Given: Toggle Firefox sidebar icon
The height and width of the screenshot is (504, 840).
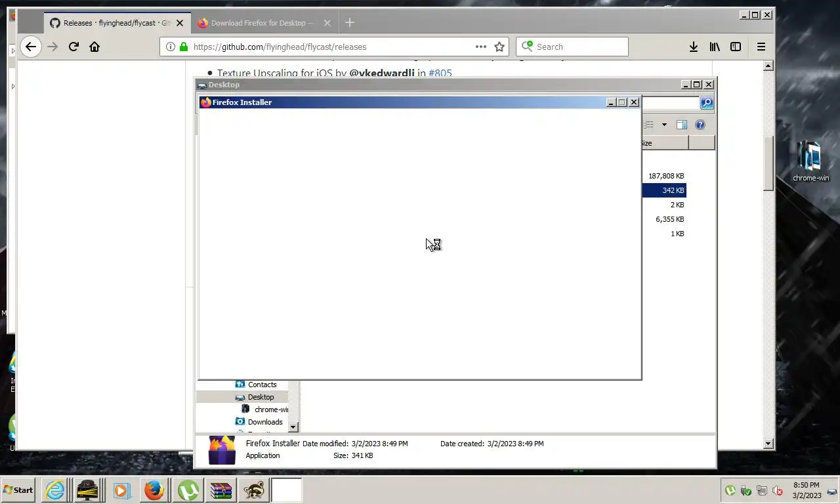Looking at the screenshot, I should (736, 47).
